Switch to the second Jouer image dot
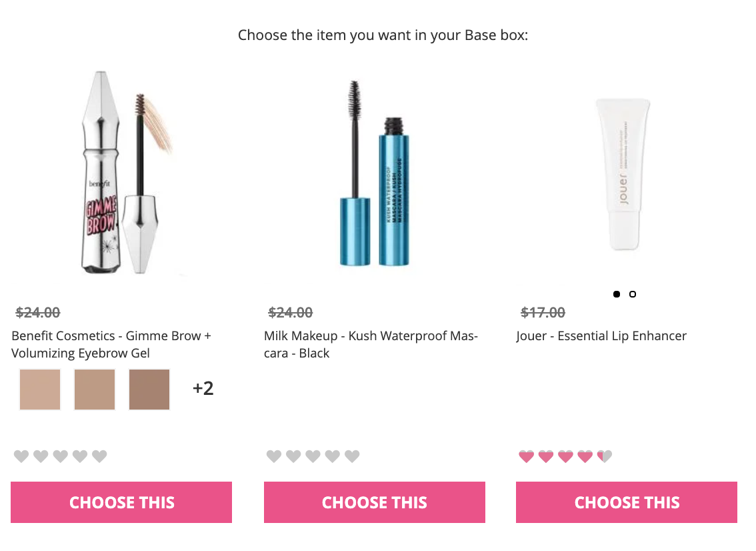The height and width of the screenshot is (551, 756). point(633,294)
